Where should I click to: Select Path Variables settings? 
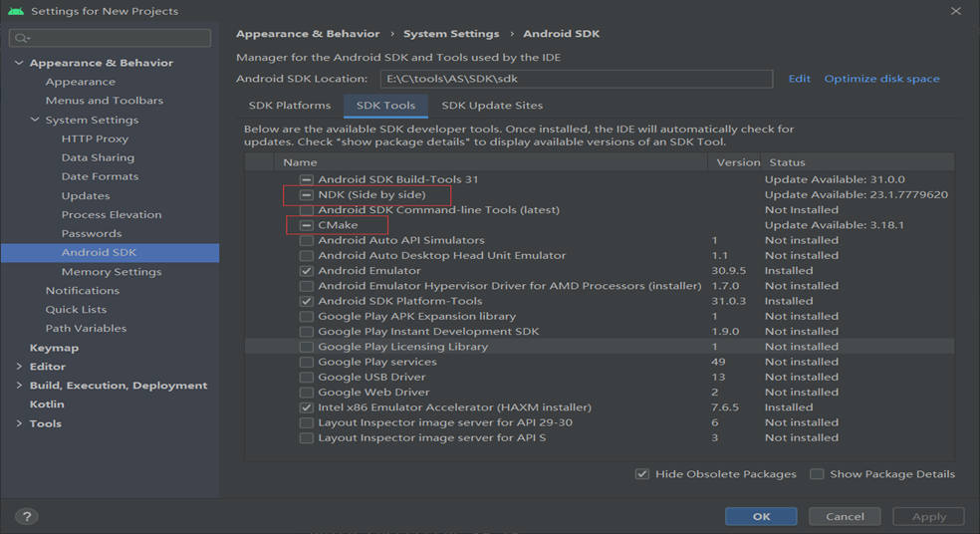[x=86, y=328]
